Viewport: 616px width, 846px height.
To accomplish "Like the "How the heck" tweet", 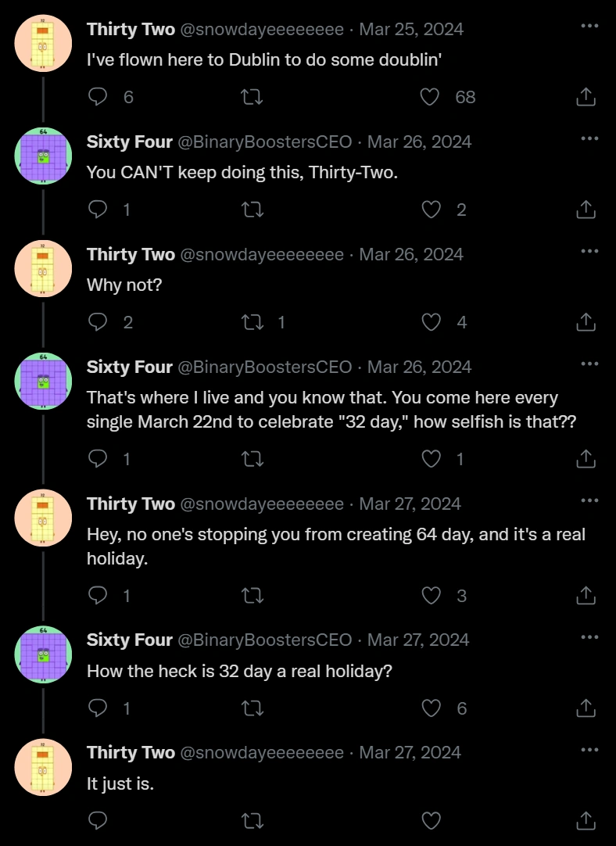I will 431,708.
